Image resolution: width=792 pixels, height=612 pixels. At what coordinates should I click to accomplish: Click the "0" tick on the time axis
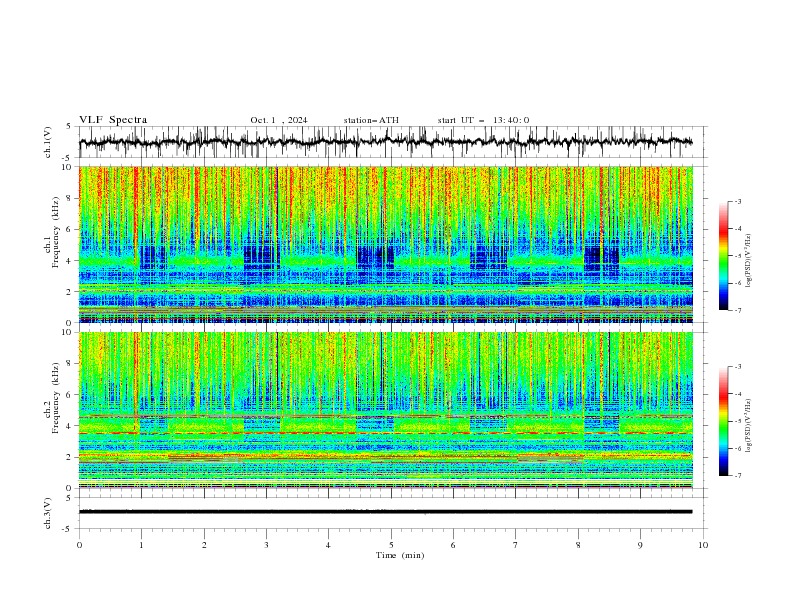pos(79,545)
